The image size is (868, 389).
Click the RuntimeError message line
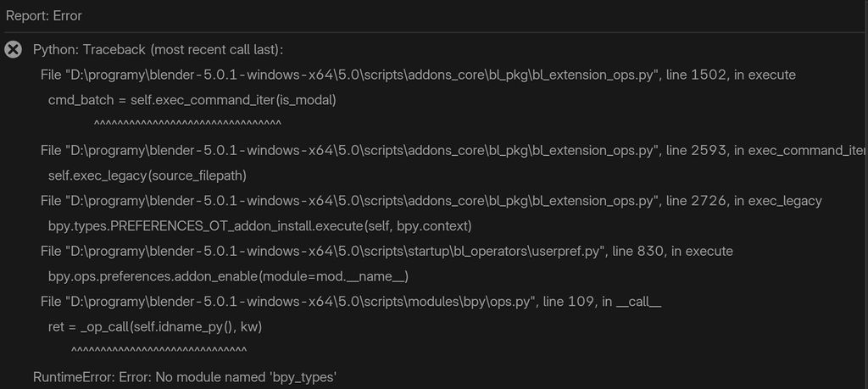pos(185,376)
